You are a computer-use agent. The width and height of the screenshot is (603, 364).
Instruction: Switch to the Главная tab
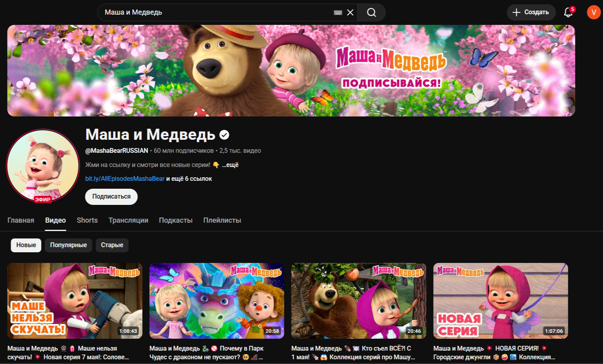21,220
